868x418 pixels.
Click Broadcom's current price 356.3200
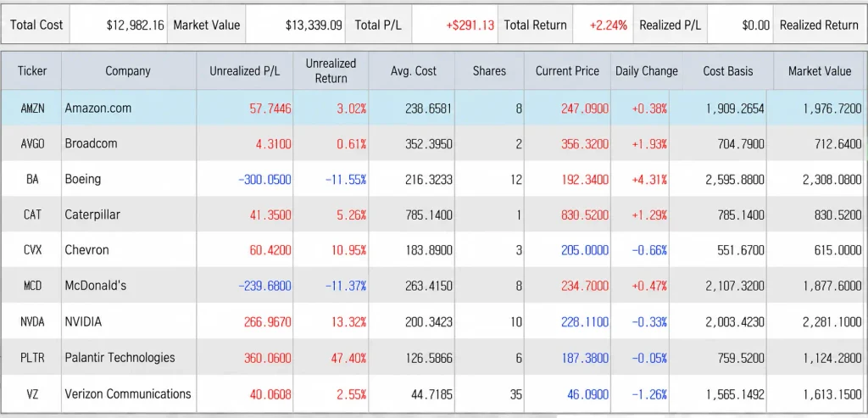(x=585, y=143)
